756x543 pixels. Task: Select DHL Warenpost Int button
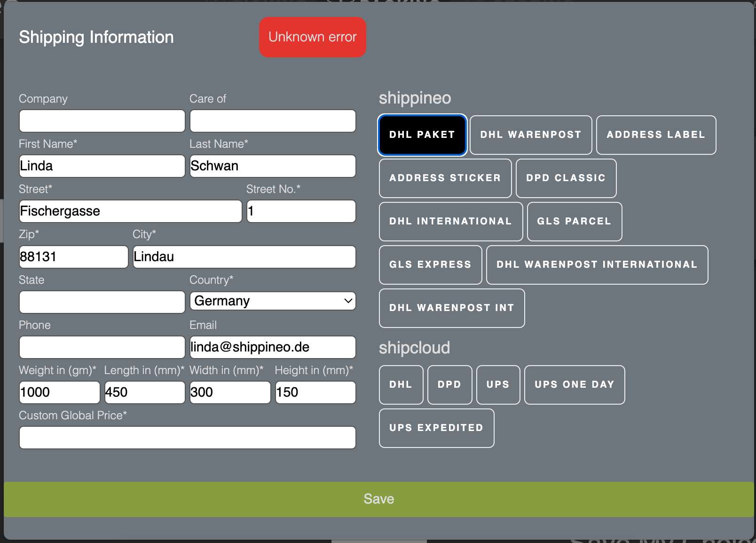pyautogui.click(x=452, y=308)
